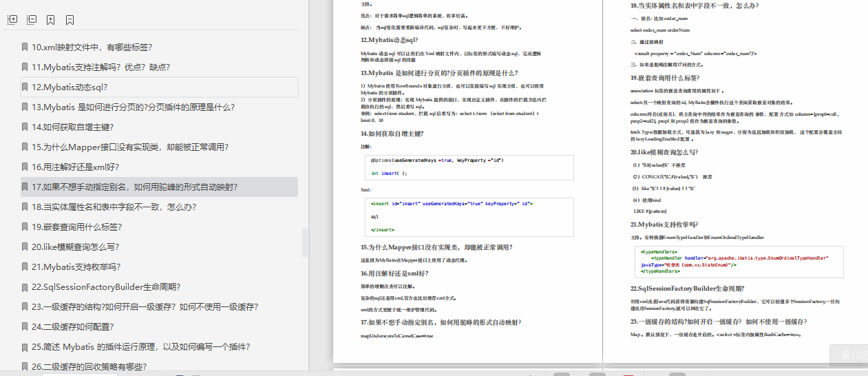This screenshot has height=376, width=868.
Task: Click the line '一、别名: 比如order_num'
Action: tap(659, 19)
